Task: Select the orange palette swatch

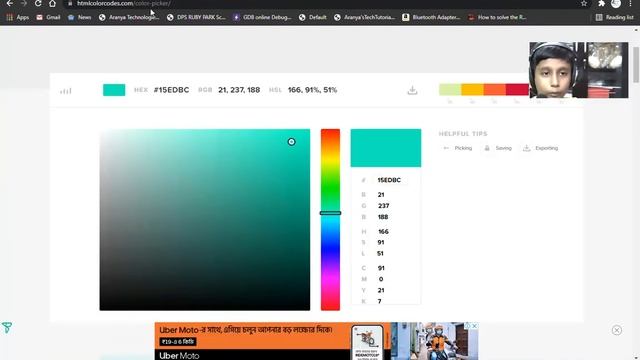Action: [495, 89]
